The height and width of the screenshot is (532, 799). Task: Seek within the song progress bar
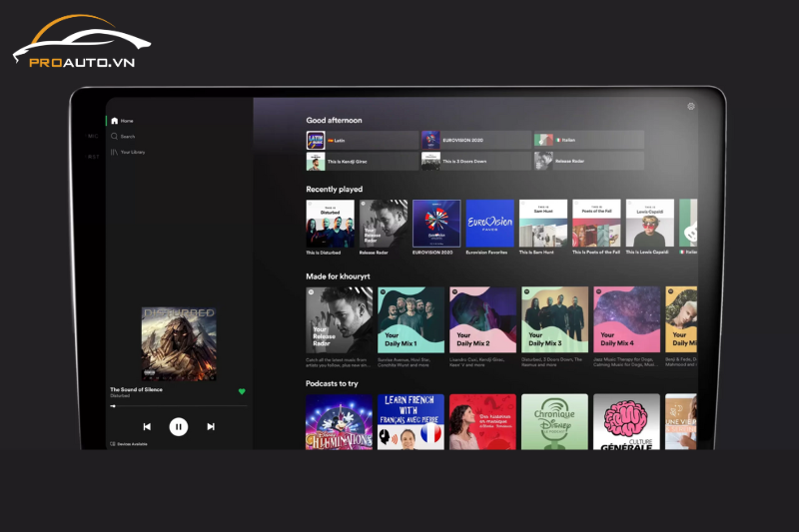pyautogui.click(x=178, y=406)
